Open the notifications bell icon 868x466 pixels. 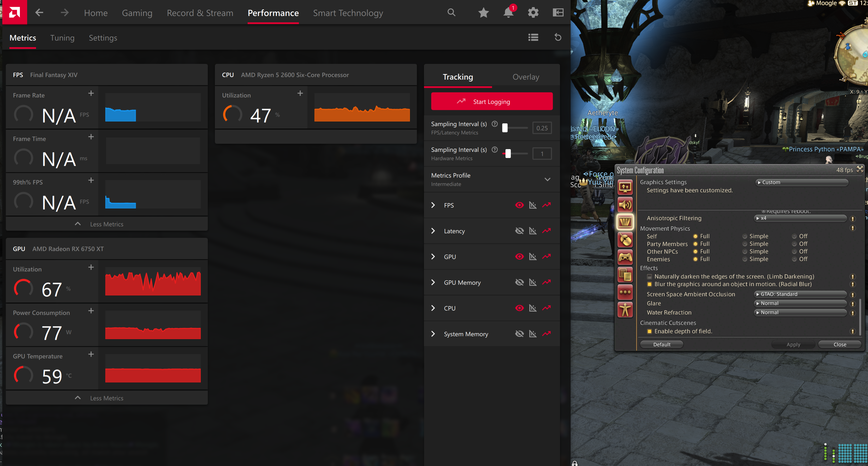click(508, 13)
